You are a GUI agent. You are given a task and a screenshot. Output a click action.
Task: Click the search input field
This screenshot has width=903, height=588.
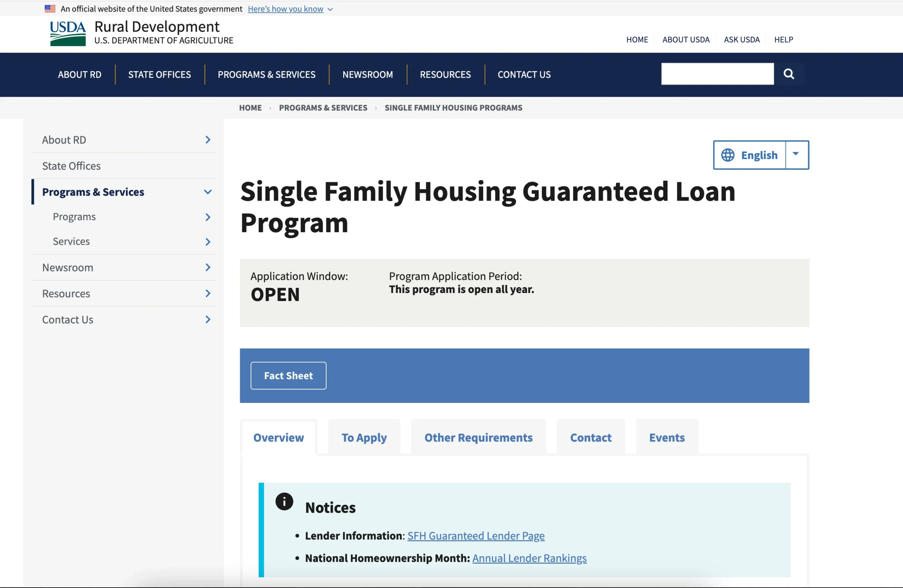tap(717, 74)
